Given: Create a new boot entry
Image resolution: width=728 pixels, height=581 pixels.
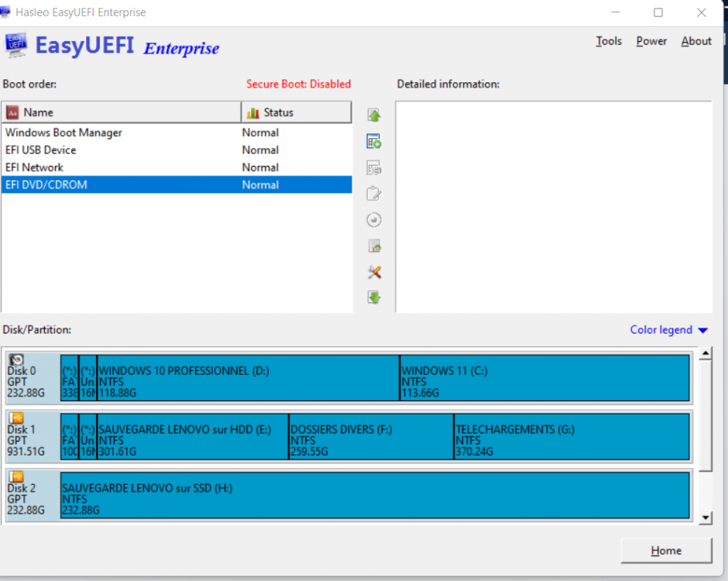Looking at the screenshot, I should tap(374, 141).
